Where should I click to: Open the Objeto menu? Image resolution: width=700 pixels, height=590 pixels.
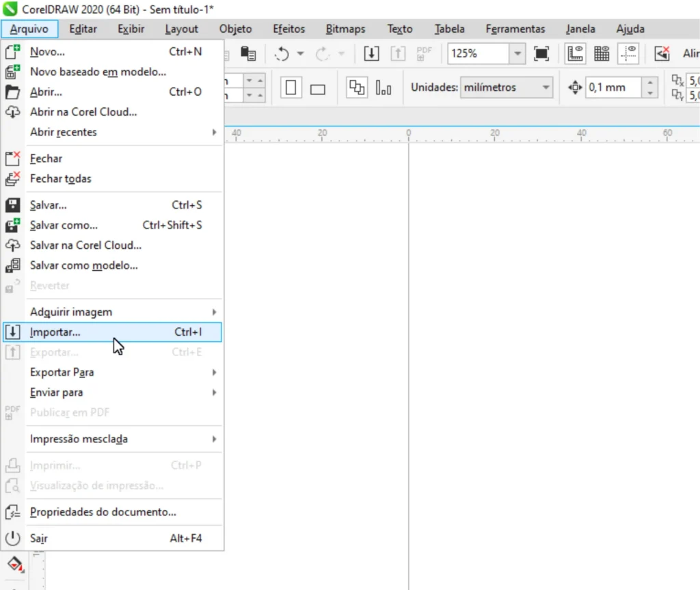[x=235, y=29]
